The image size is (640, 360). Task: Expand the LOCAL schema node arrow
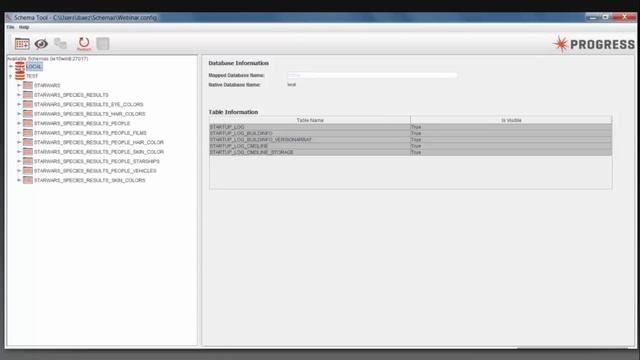coord(11,67)
